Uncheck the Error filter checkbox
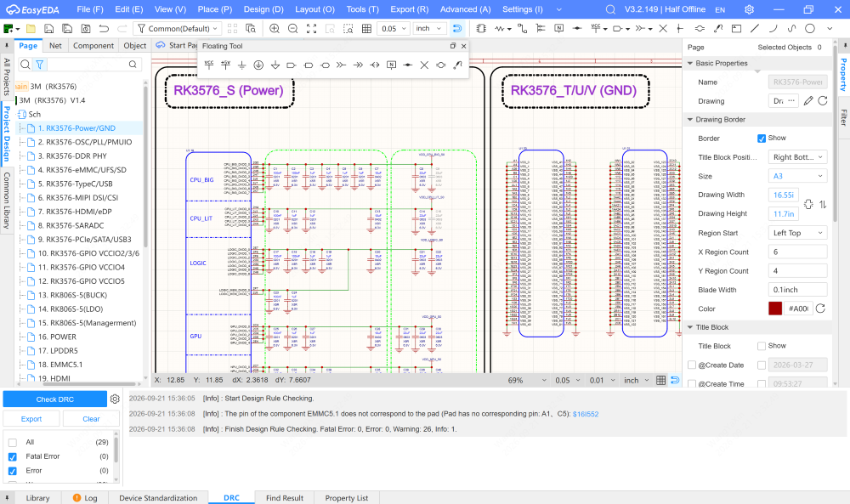Screen dimensions: 850x504 (13, 471)
